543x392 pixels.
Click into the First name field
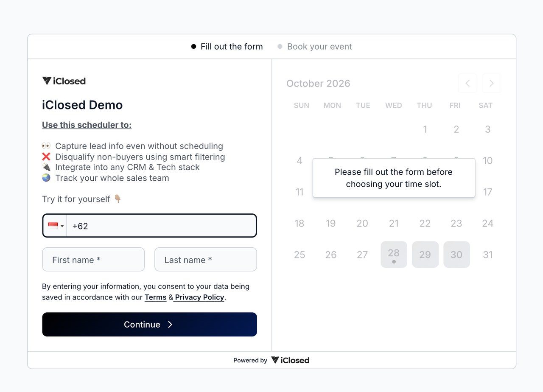coord(93,259)
